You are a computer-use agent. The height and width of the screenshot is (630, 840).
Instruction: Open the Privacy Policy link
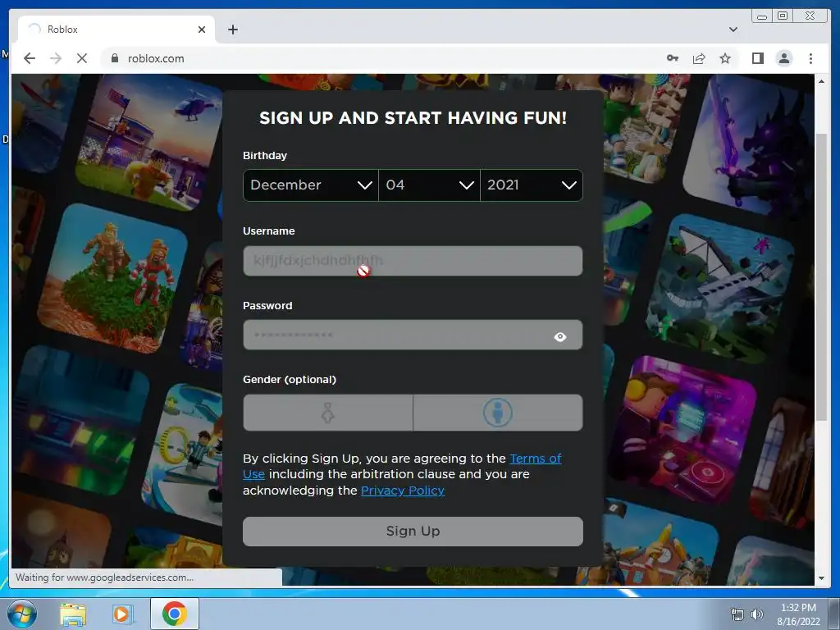(402, 491)
